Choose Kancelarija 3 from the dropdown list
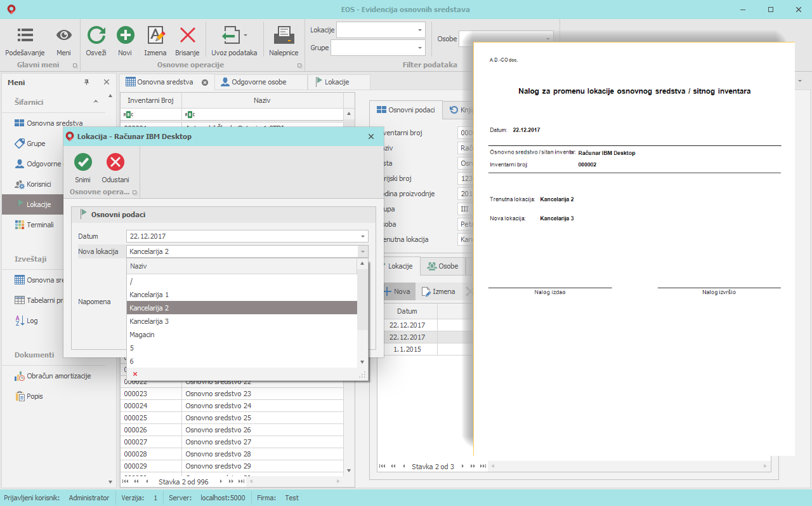The width and height of the screenshot is (812, 506). pyautogui.click(x=242, y=321)
